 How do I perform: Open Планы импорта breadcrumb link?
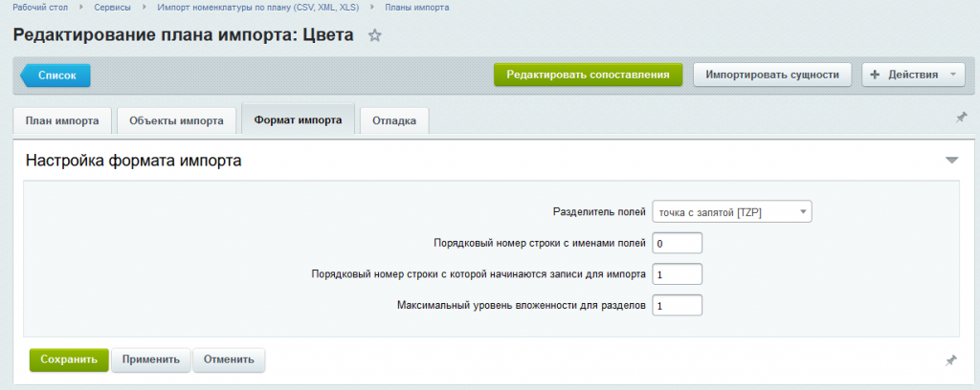click(417, 8)
